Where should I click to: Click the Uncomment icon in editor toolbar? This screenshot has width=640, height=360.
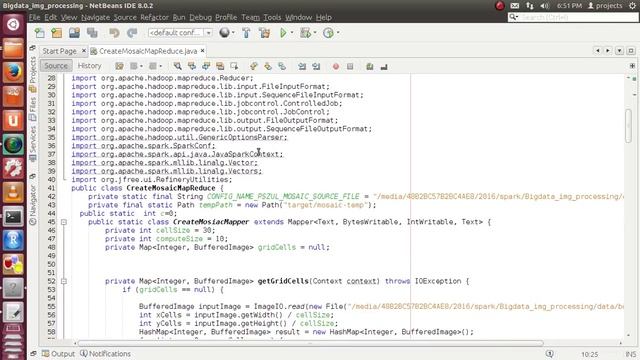click(384, 66)
